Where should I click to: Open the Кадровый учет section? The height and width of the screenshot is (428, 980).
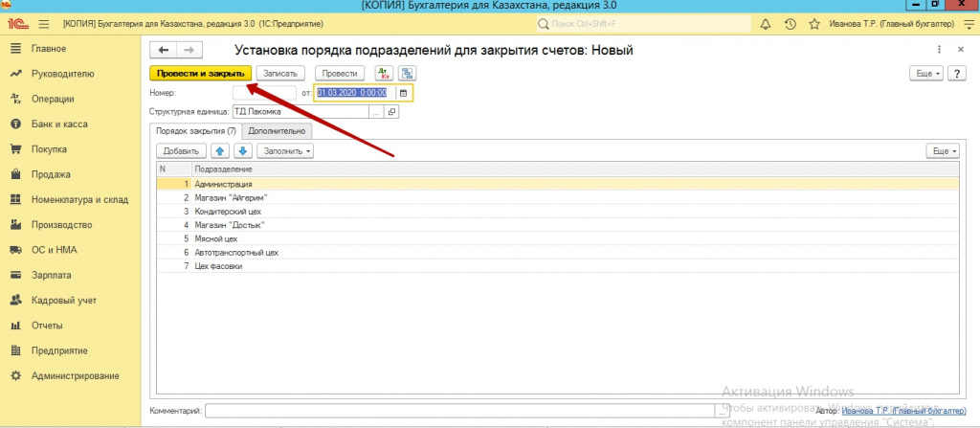tap(64, 301)
